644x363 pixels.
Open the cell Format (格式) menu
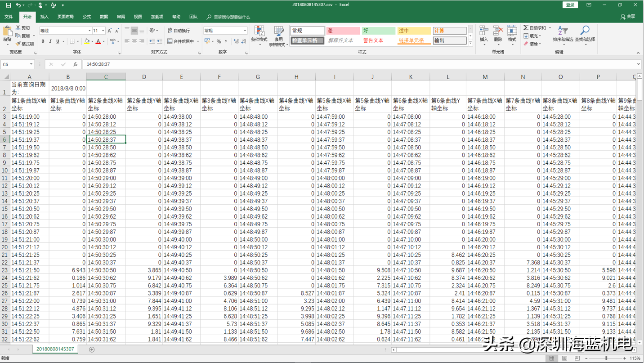click(512, 34)
